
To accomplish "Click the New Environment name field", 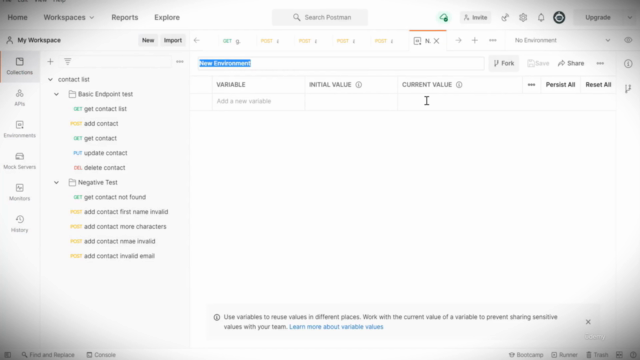I will click(x=341, y=63).
